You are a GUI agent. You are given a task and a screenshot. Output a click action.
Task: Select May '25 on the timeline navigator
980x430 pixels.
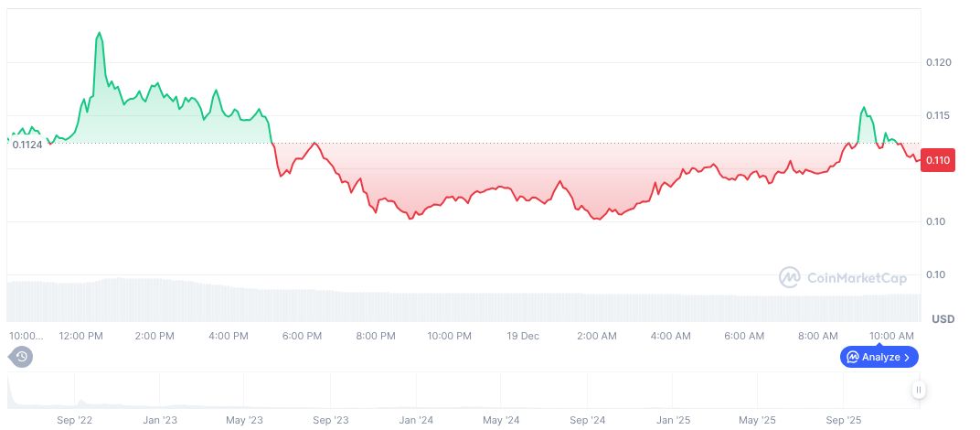[757, 420]
